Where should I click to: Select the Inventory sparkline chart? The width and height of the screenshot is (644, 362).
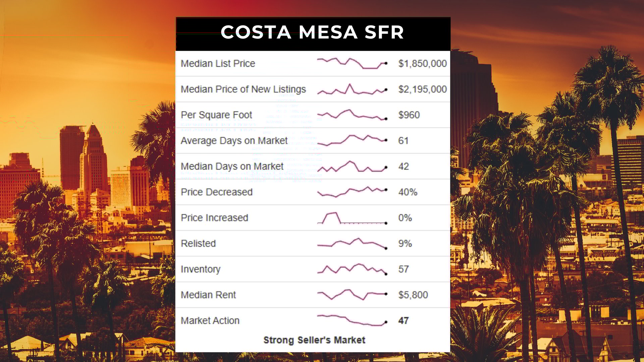352,269
